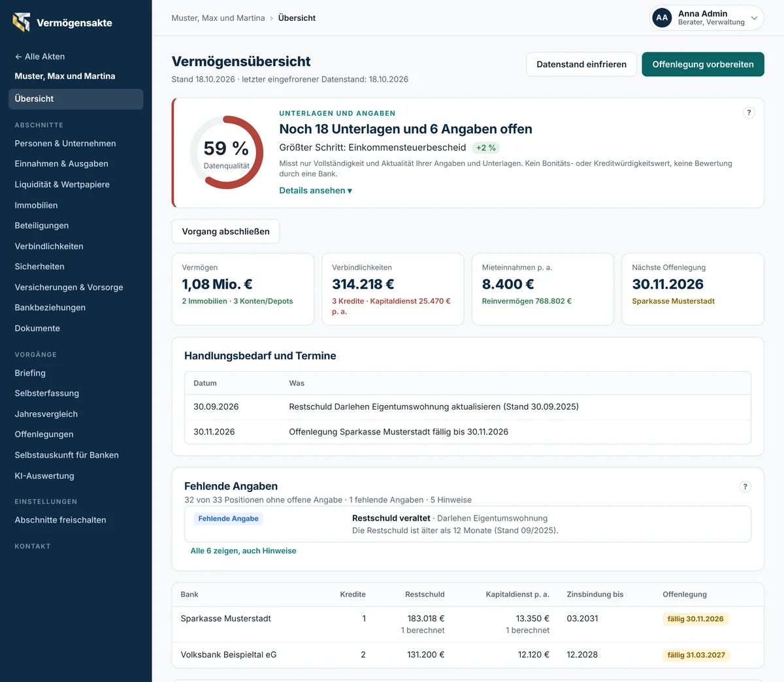Open Einnahmen & Ausgaben section
784x682 pixels.
point(61,164)
